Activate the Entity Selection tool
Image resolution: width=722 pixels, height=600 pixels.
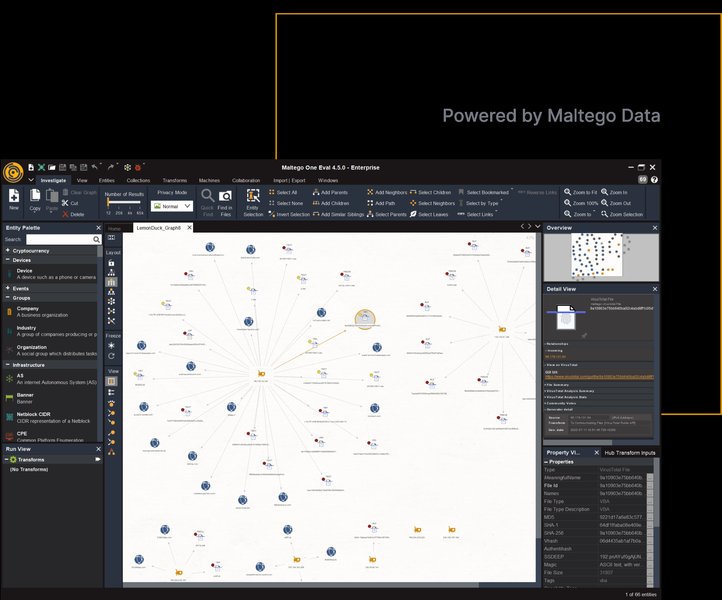[x=253, y=203]
